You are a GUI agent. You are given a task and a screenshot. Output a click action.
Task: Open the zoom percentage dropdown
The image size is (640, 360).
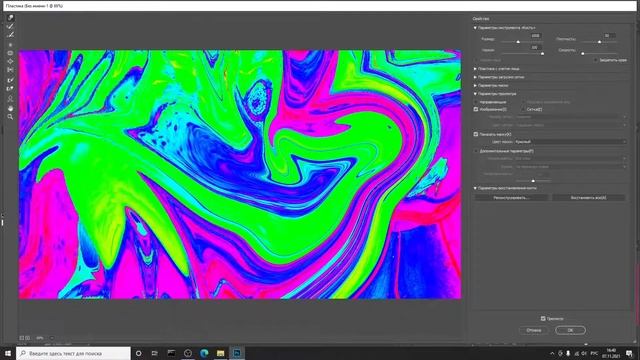point(52,338)
